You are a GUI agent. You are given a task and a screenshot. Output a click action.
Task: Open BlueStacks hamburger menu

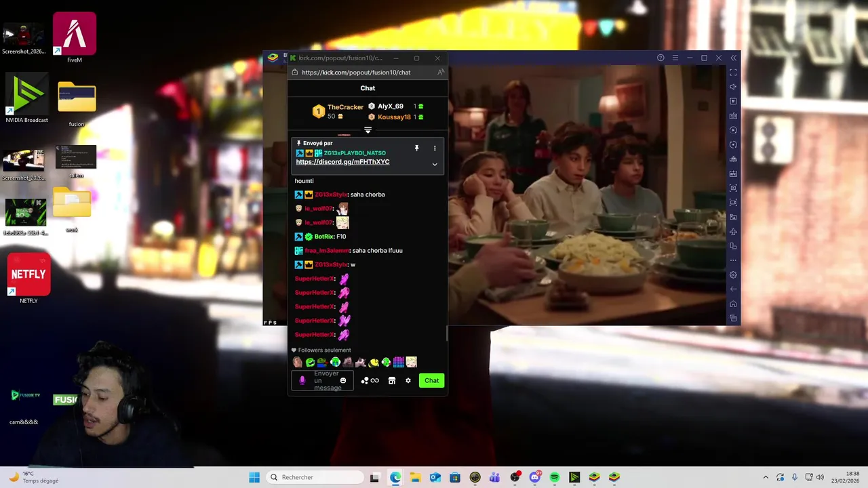[675, 58]
